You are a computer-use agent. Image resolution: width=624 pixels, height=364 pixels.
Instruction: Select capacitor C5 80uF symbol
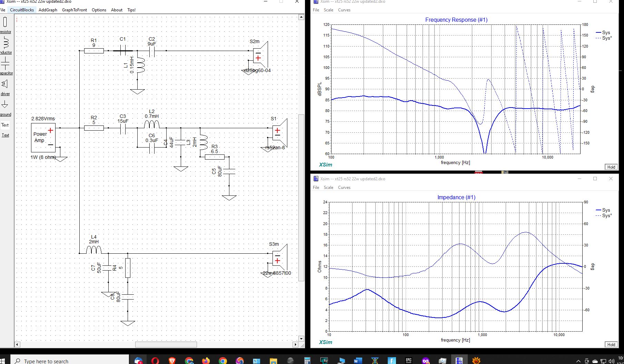click(229, 171)
